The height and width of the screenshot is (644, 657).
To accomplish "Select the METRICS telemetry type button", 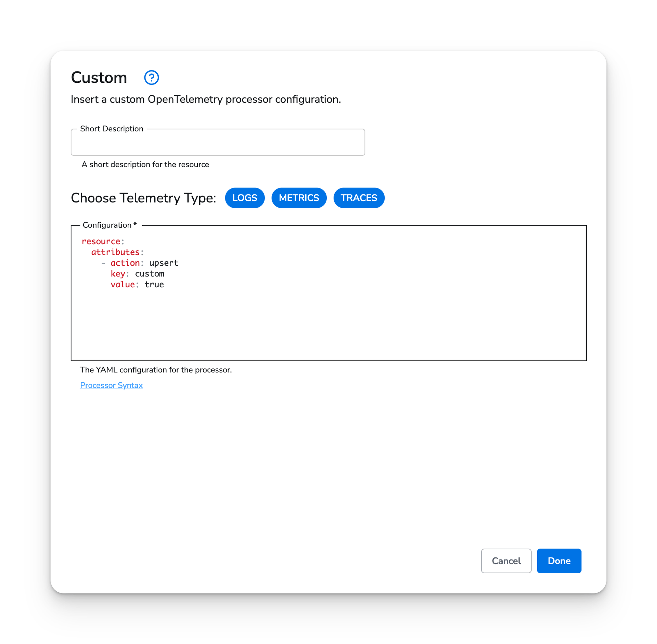I will [x=299, y=198].
